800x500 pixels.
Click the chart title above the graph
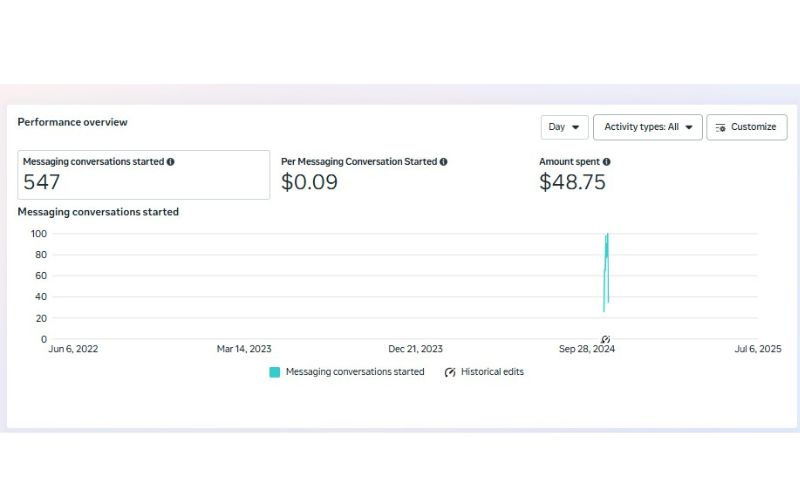(98, 212)
